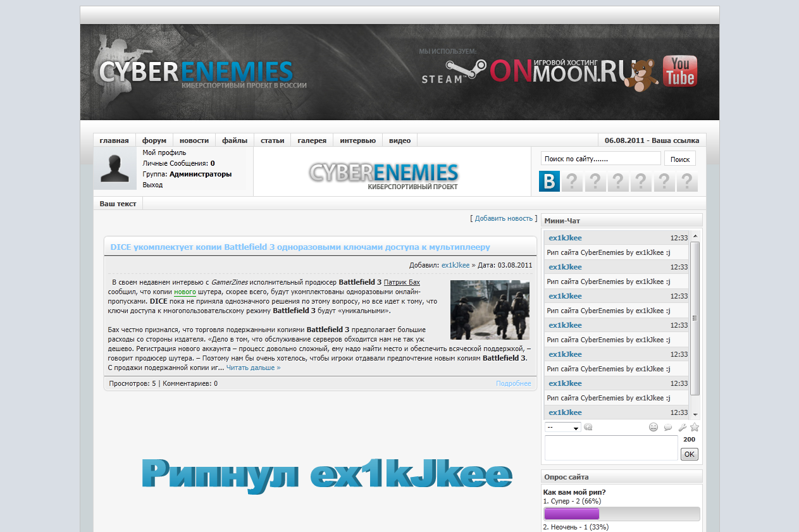Open the VK social icon
The width and height of the screenshot is (799, 532).
point(549,182)
